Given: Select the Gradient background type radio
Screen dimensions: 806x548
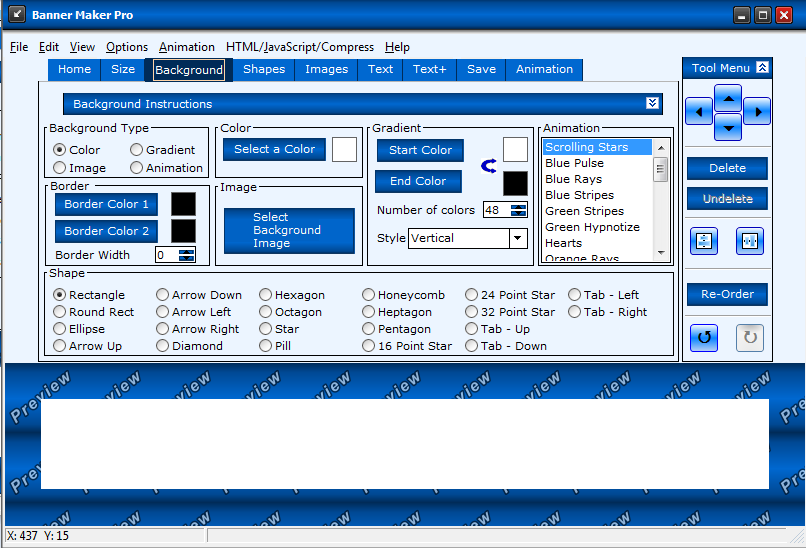Looking at the screenshot, I should [x=162, y=150].
